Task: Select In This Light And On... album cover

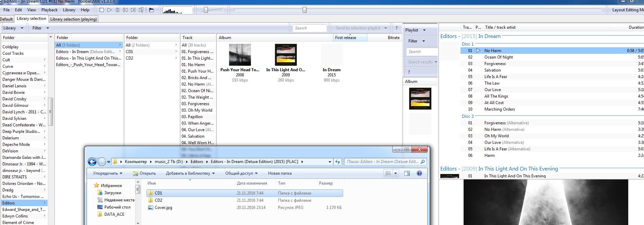Action: pos(286,55)
